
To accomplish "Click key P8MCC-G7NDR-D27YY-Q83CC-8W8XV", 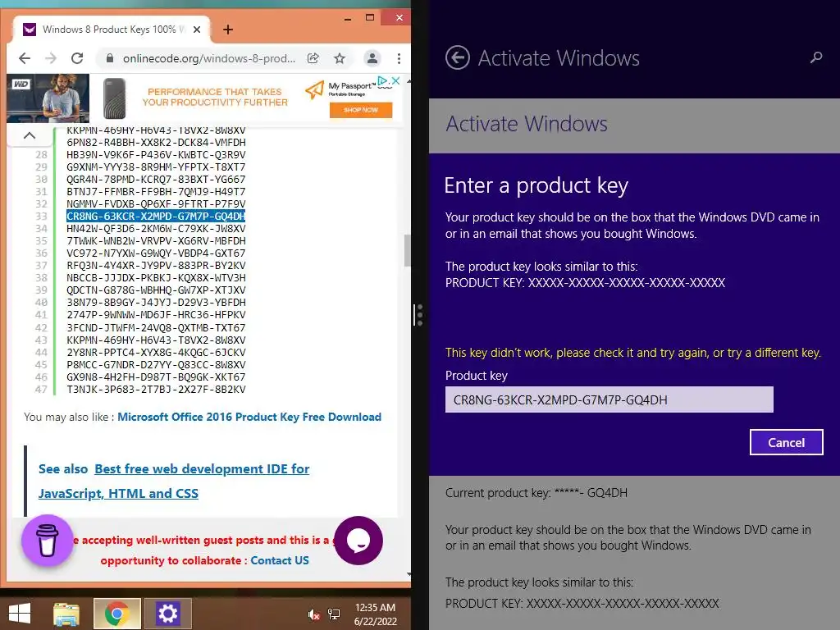I will pos(156,365).
